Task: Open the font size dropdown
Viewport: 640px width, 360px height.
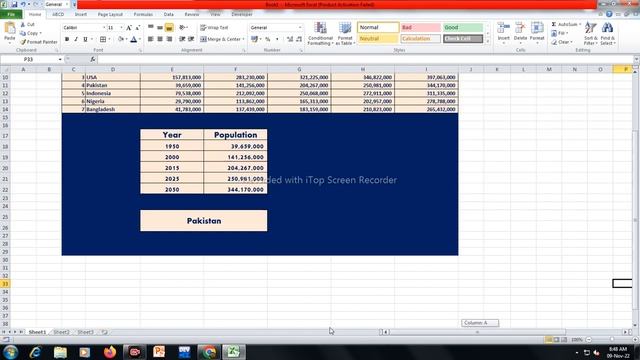Action: 121,27
